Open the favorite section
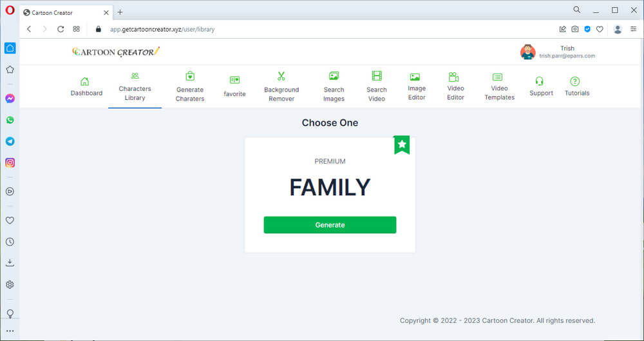 (234, 87)
